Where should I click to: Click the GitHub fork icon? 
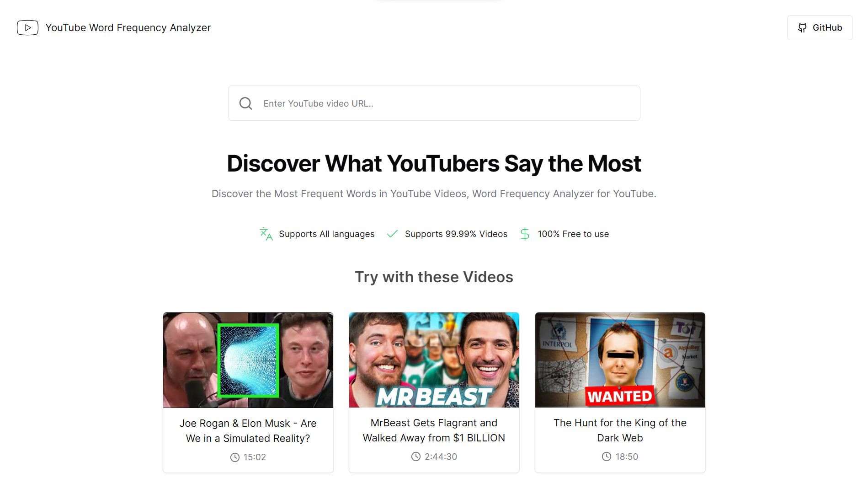point(802,28)
